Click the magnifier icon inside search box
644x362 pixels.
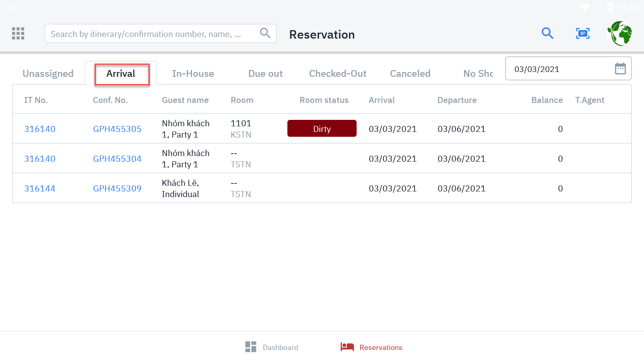pyautogui.click(x=265, y=33)
